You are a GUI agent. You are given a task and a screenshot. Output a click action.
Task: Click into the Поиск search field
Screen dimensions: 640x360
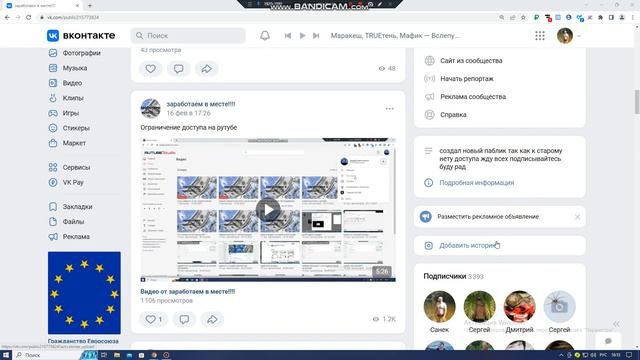(x=188, y=36)
